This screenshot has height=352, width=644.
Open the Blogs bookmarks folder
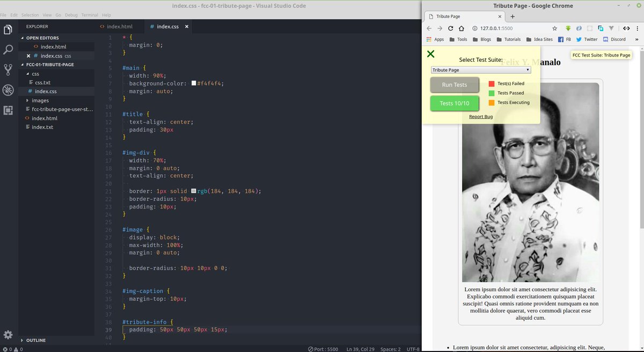coord(481,39)
